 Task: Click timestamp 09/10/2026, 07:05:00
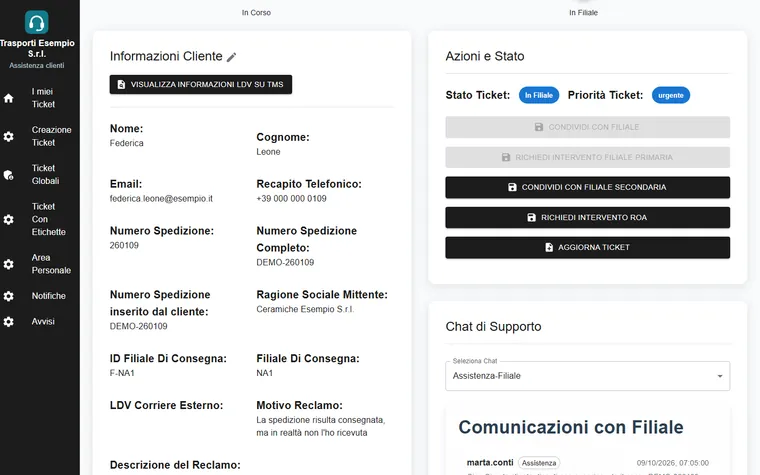(x=673, y=463)
